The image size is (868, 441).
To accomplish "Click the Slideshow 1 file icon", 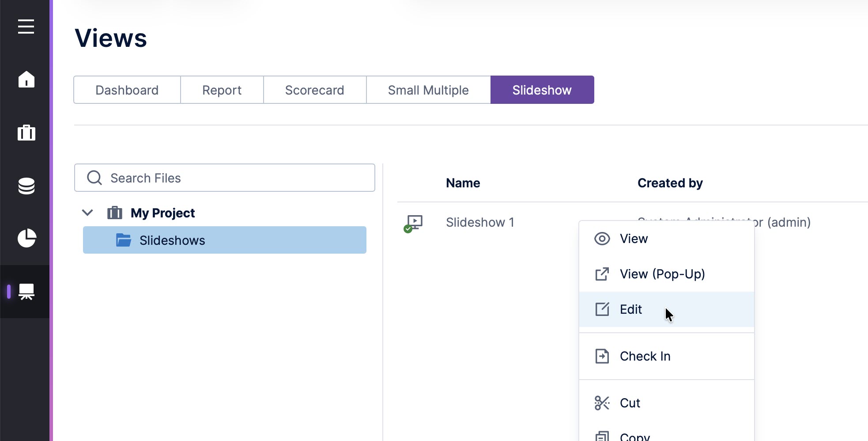I will click(x=414, y=223).
